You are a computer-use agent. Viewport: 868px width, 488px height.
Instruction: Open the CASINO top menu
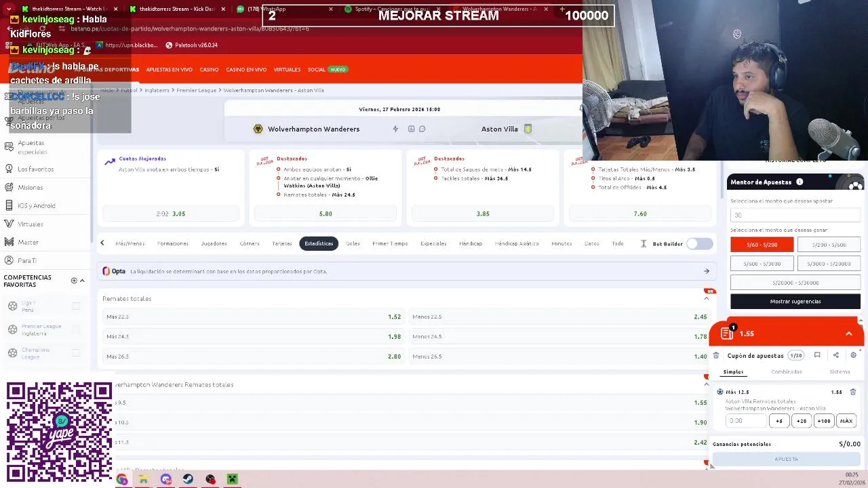209,70
